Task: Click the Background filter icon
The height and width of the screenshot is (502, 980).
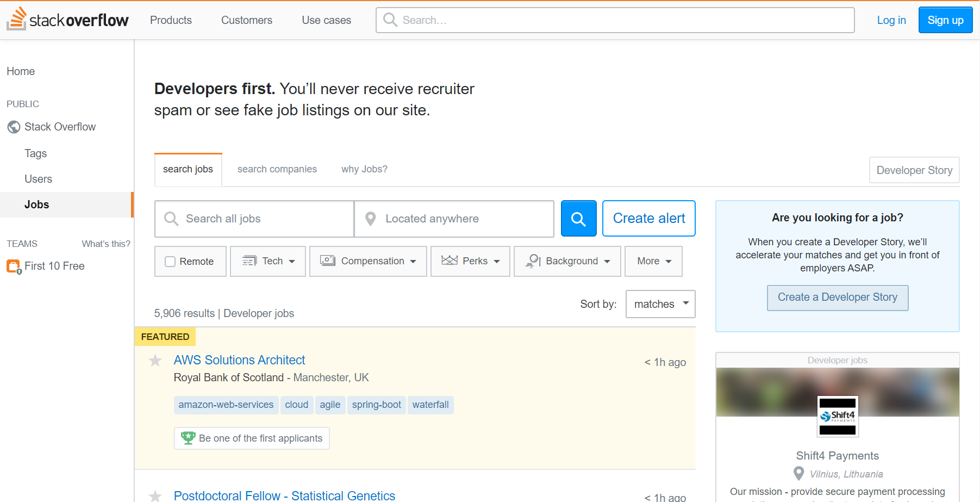Action: [532, 261]
